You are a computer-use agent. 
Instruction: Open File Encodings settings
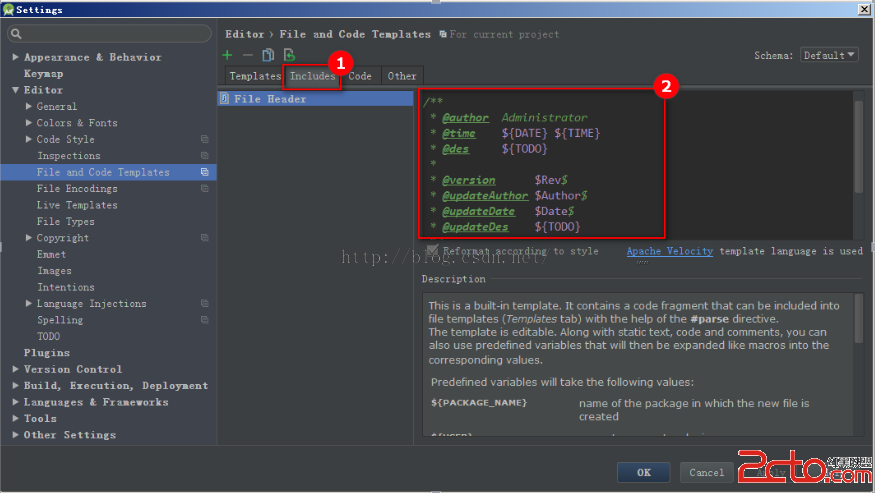point(77,188)
